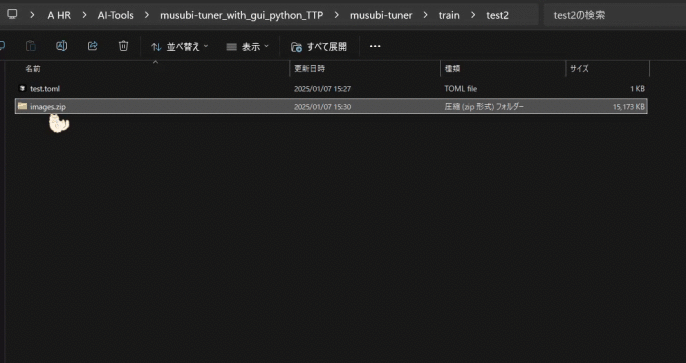This screenshot has width=686, height=363.
Task: Select the test.toml file
Action: (x=331, y=89)
